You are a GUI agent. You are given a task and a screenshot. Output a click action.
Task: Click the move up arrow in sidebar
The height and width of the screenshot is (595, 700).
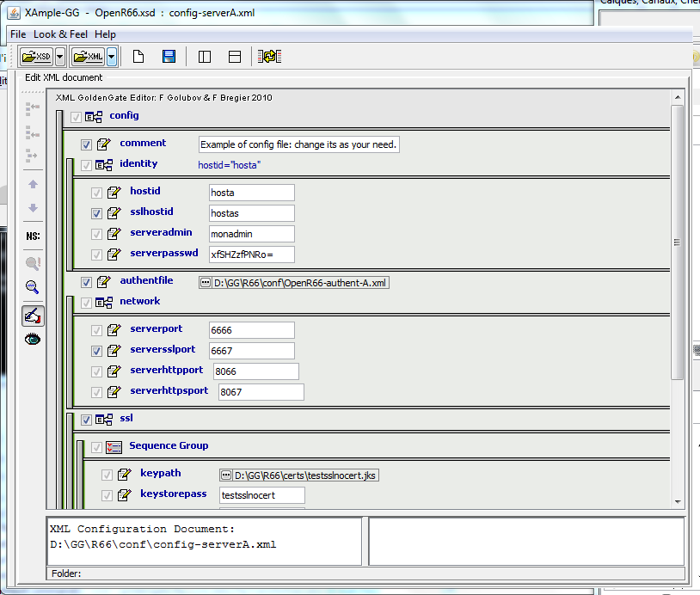click(33, 184)
